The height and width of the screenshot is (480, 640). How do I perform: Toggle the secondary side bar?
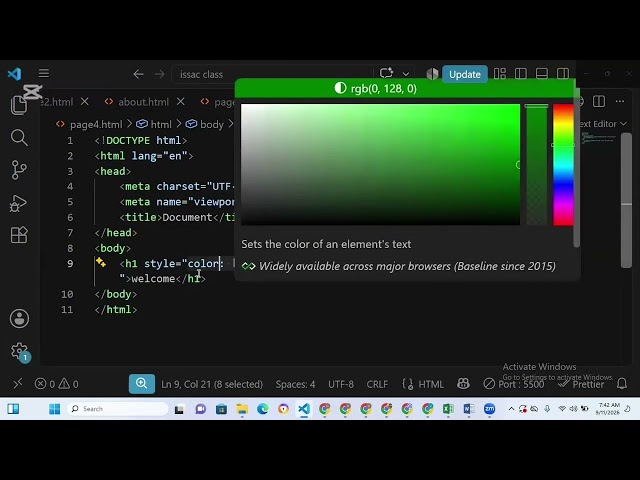pos(563,74)
